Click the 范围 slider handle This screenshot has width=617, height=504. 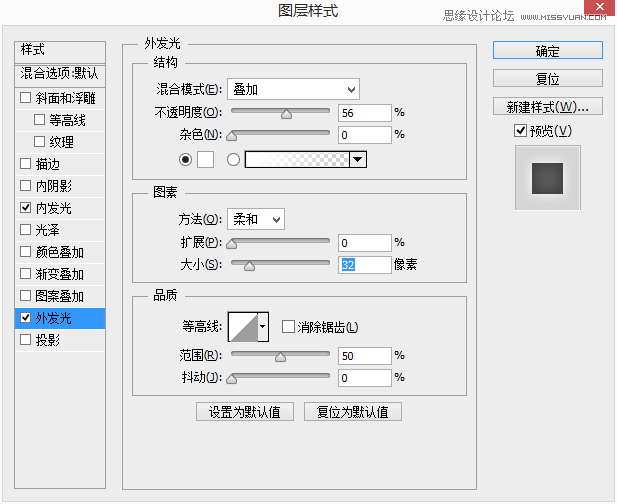[281, 357]
